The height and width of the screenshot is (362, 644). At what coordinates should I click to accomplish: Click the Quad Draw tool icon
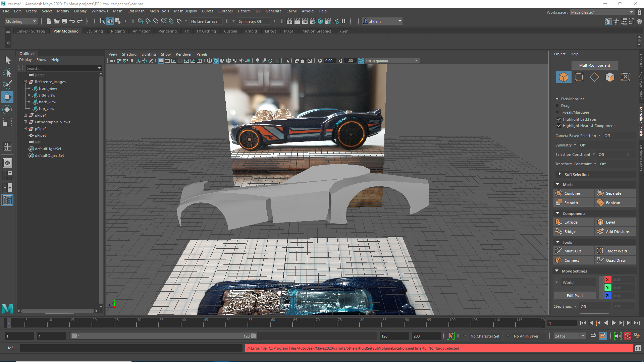coord(600,260)
